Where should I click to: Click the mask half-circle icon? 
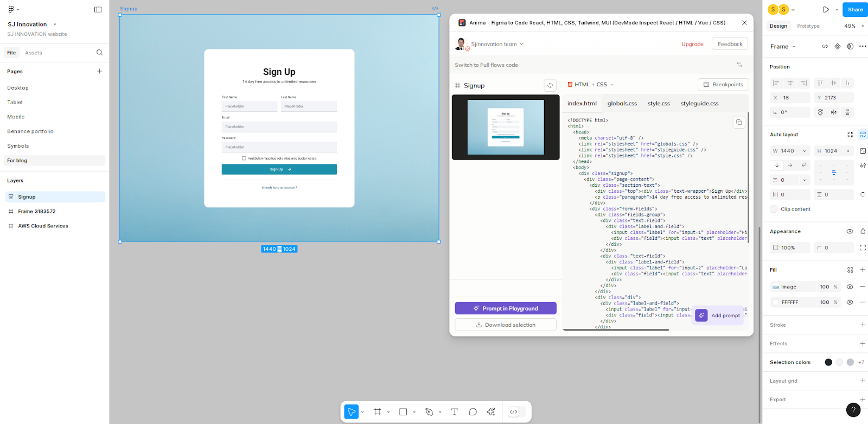point(850,47)
